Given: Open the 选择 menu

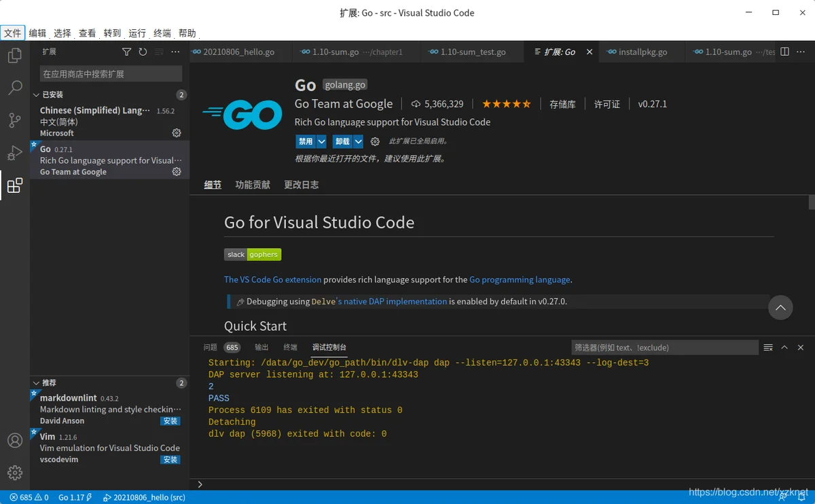Looking at the screenshot, I should [x=62, y=33].
